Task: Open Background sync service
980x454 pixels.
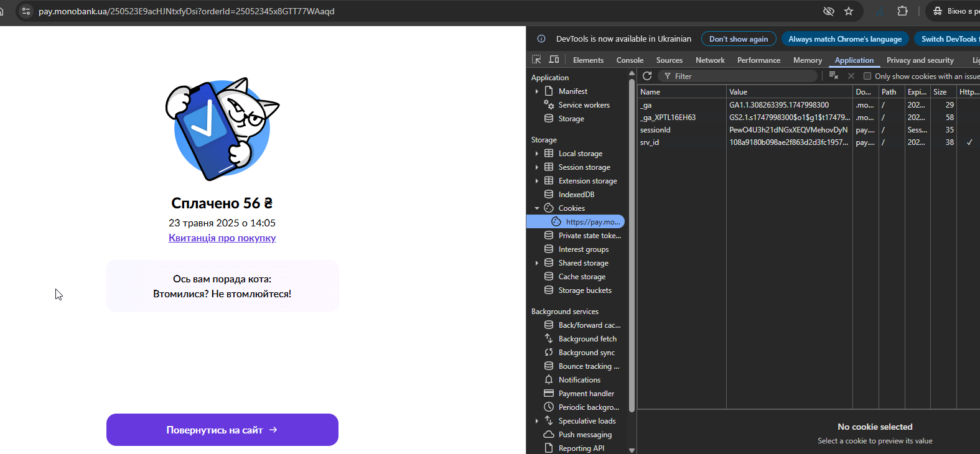Action: [586, 353]
